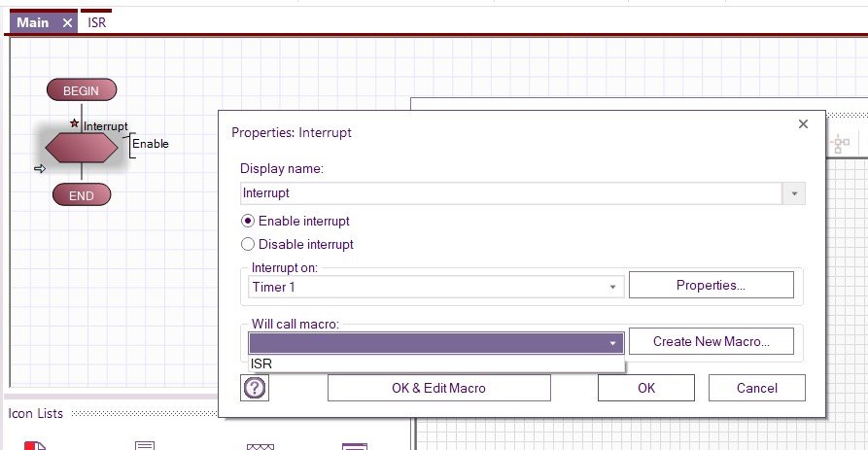The width and height of the screenshot is (868, 450).
Task: Select the Disable interrupt radio button
Action: (248, 245)
